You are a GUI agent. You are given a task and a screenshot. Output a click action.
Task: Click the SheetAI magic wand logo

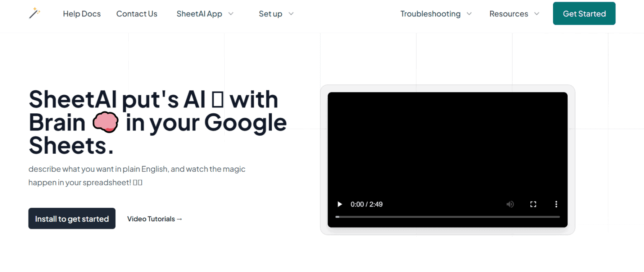tap(34, 13)
